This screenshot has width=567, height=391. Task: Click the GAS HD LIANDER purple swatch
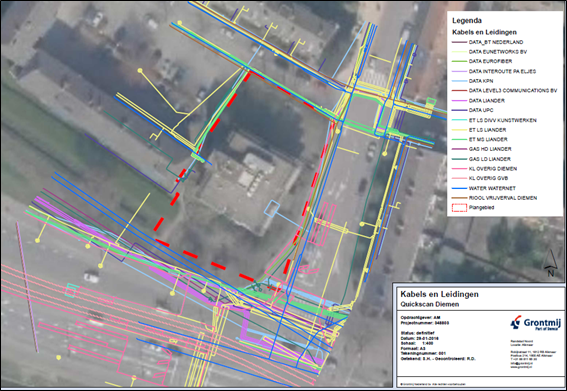tap(459, 149)
